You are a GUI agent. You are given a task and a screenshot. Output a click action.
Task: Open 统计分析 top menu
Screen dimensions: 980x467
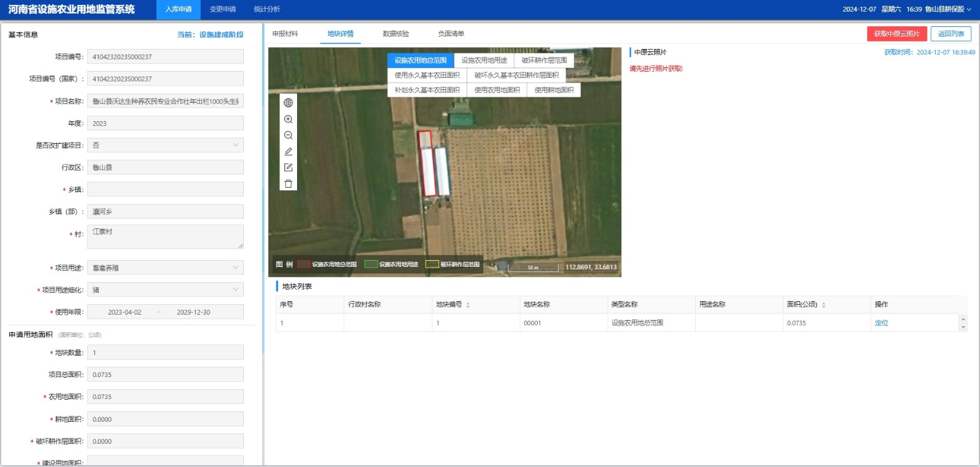(x=267, y=9)
